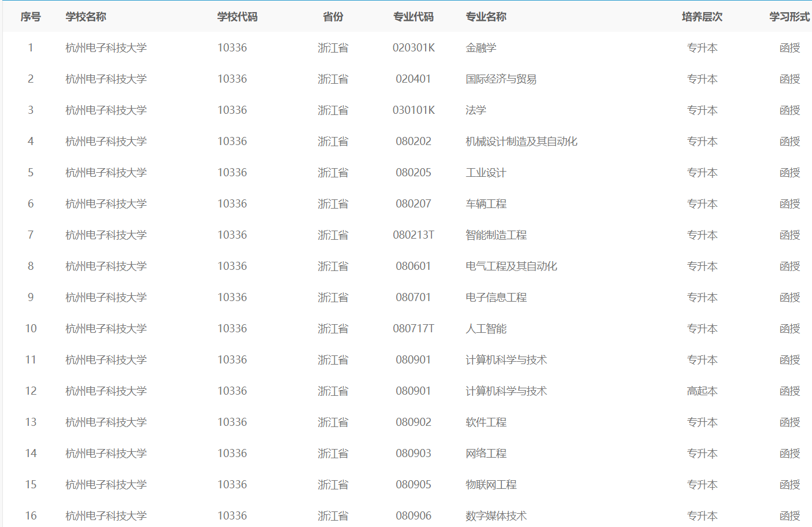
Task: Click 计算机科学与技术 in row 11
Action: 506,360
